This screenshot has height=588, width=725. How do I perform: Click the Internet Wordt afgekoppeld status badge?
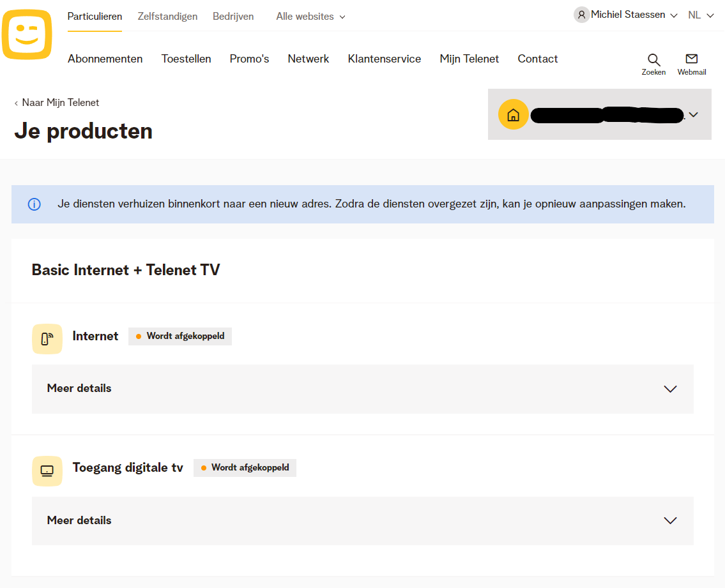click(180, 336)
